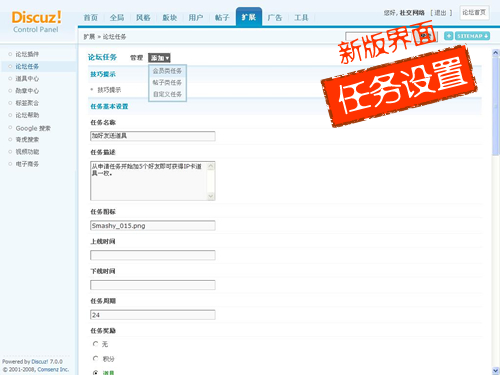Switch to the 广告 tab
500x375 pixels.
[275, 18]
